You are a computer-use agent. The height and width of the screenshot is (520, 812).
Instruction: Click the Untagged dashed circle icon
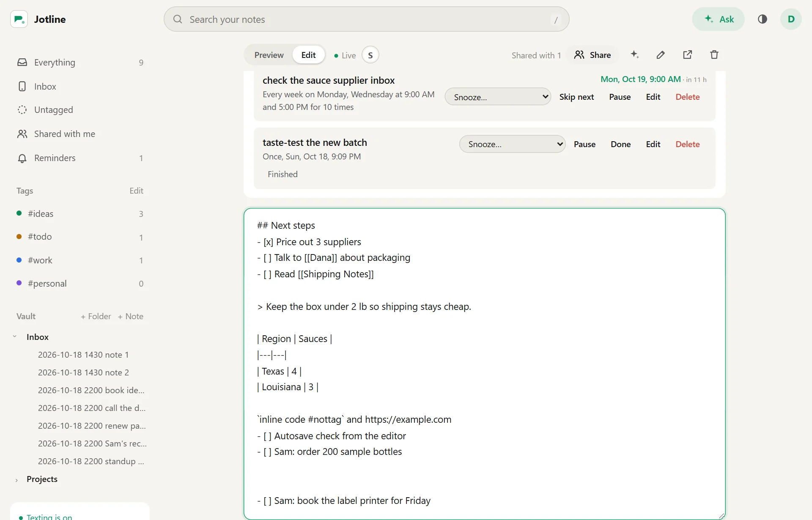coord(22,110)
